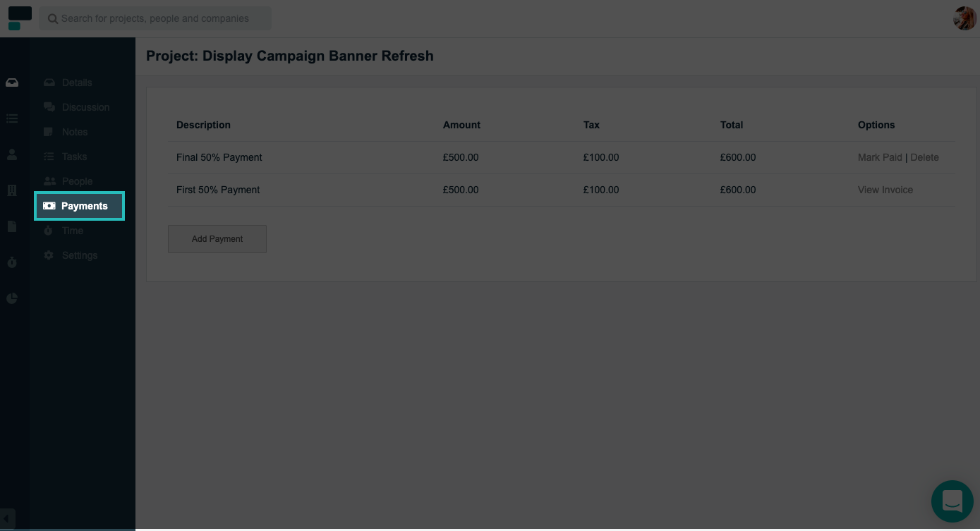
Task: Focus the projects, people and companies search field
Action: click(155, 18)
